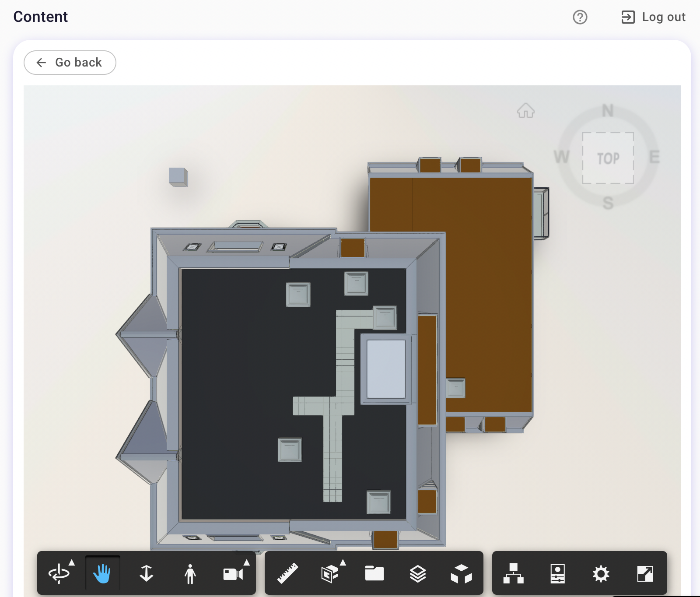This screenshot has width=700, height=597.
Task: Select the Walk-through person tool
Action: click(190, 574)
